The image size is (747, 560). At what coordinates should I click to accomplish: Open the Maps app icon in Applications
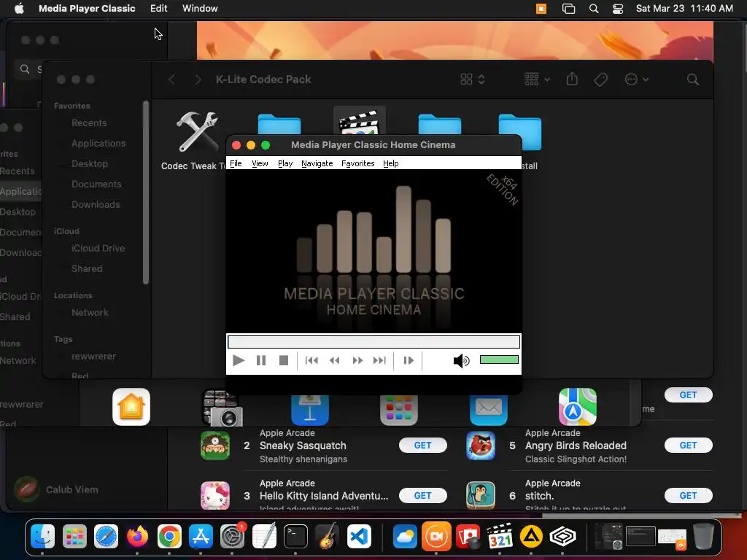pos(578,407)
